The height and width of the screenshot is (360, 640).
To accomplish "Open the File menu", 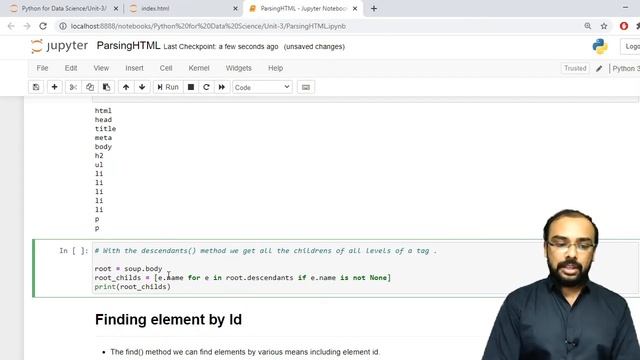I will coord(42,68).
